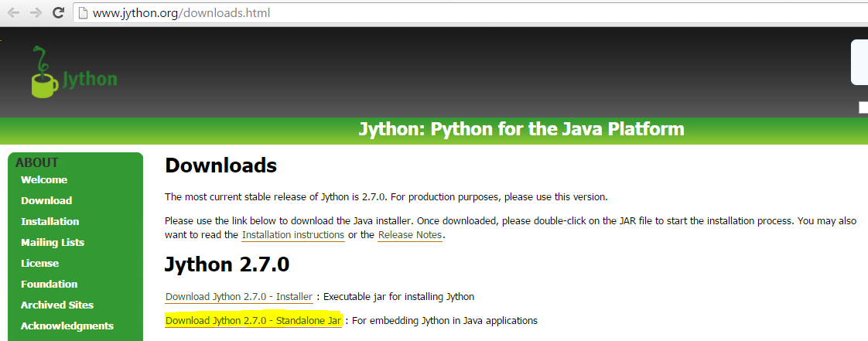Open the Welcome sidebar item
The image size is (868, 341).
point(44,180)
